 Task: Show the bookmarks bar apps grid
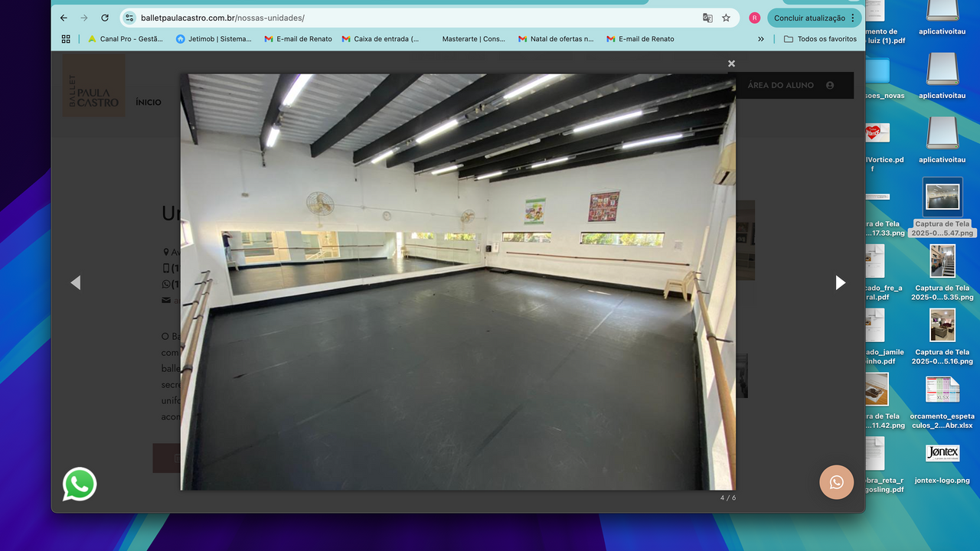(x=66, y=39)
